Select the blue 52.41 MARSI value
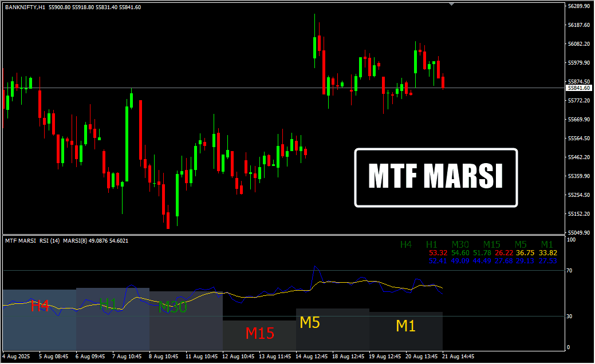The height and width of the screenshot is (364, 595). [x=438, y=261]
